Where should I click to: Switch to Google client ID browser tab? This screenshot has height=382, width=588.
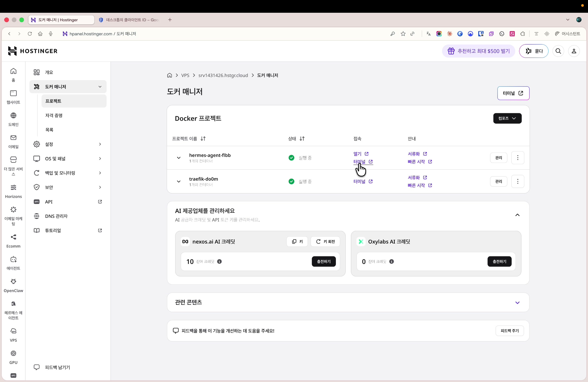tap(129, 20)
